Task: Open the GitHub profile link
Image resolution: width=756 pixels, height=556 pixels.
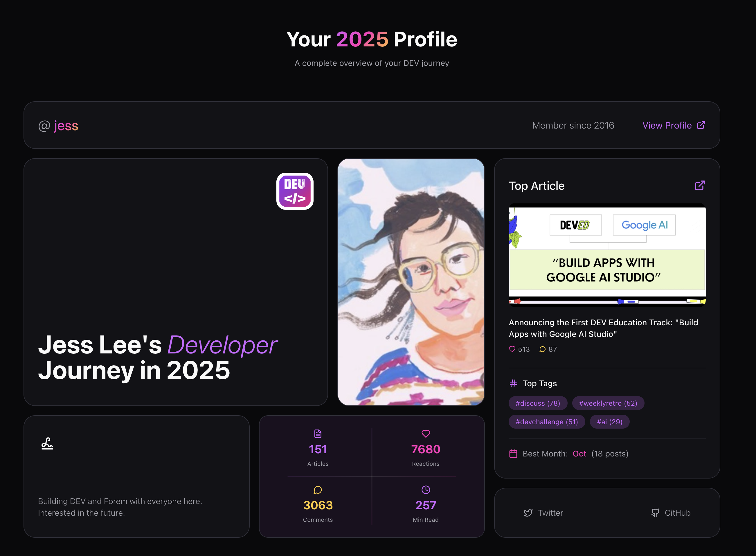Action: pos(670,512)
